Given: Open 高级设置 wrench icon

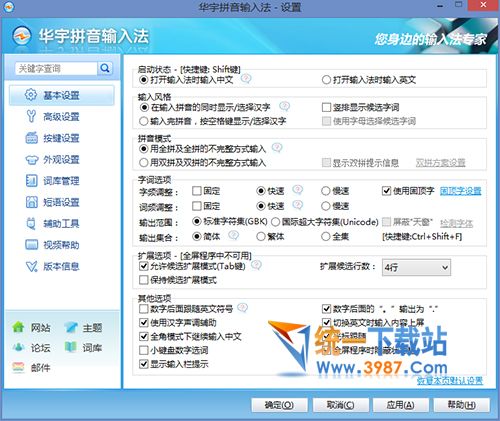Looking at the screenshot, I should [31, 116].
